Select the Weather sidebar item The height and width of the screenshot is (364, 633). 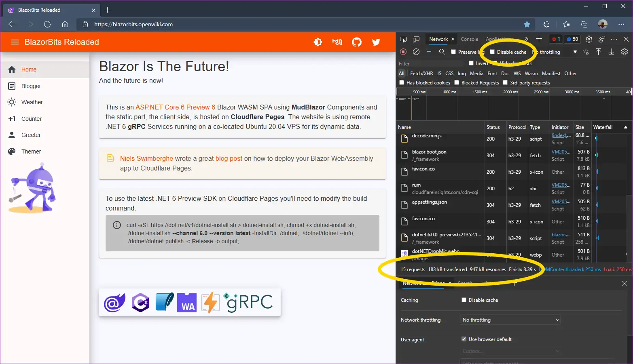point(31,102)
